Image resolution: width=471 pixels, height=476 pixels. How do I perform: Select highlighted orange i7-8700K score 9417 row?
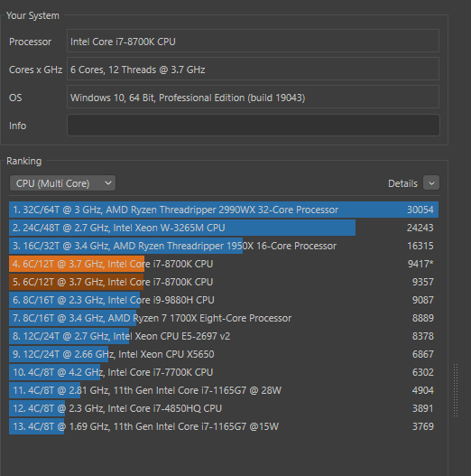coord(224,264)
